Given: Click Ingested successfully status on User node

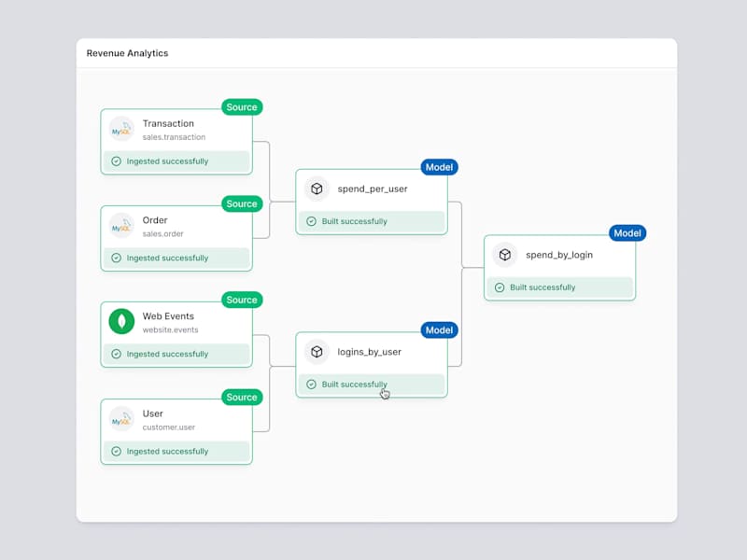Looking at the screenshot, I should click(x=176, y=452).
